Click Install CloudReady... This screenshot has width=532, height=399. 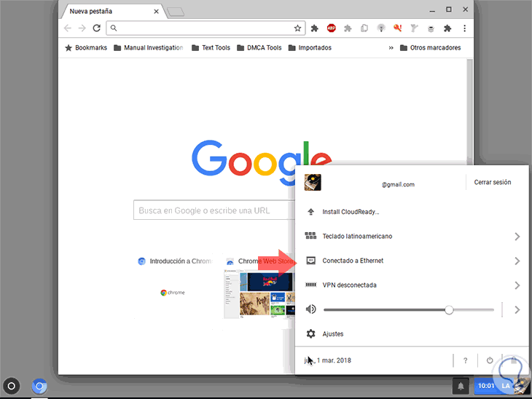tap(412, 212)
